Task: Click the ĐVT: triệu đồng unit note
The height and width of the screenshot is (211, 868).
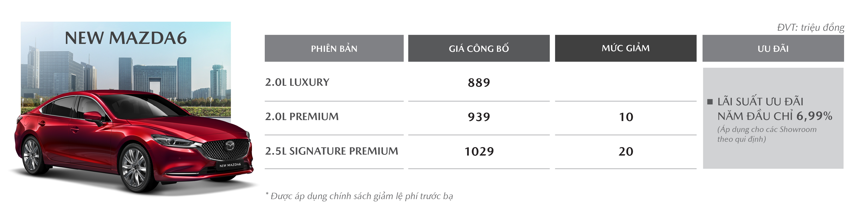Action: click(811, 27)
